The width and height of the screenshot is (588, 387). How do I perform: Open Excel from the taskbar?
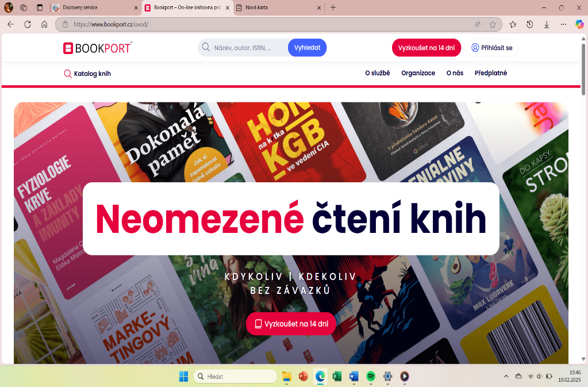337,376
